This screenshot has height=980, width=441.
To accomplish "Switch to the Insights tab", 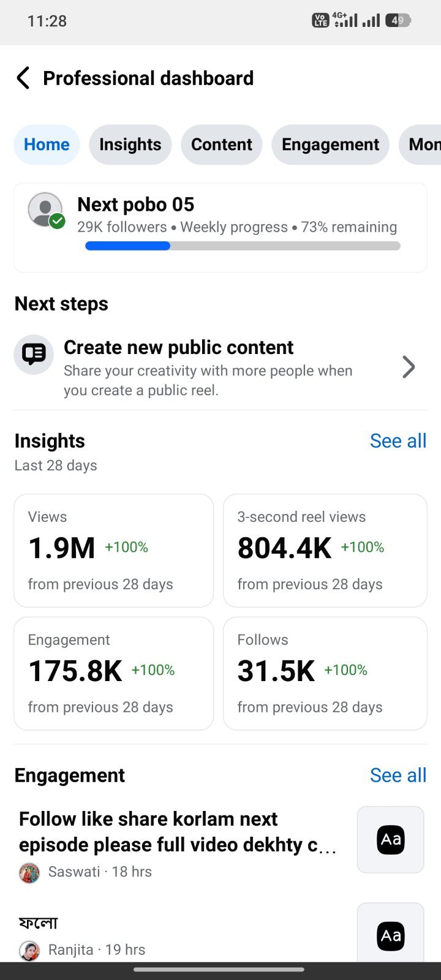I will coord(130,145).
